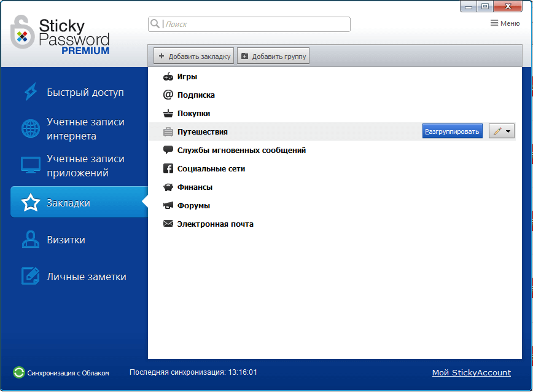This screenshot has height=392, width=533.
Task: Click the gamepad icon next to Игры
Action: click(168, 76)
